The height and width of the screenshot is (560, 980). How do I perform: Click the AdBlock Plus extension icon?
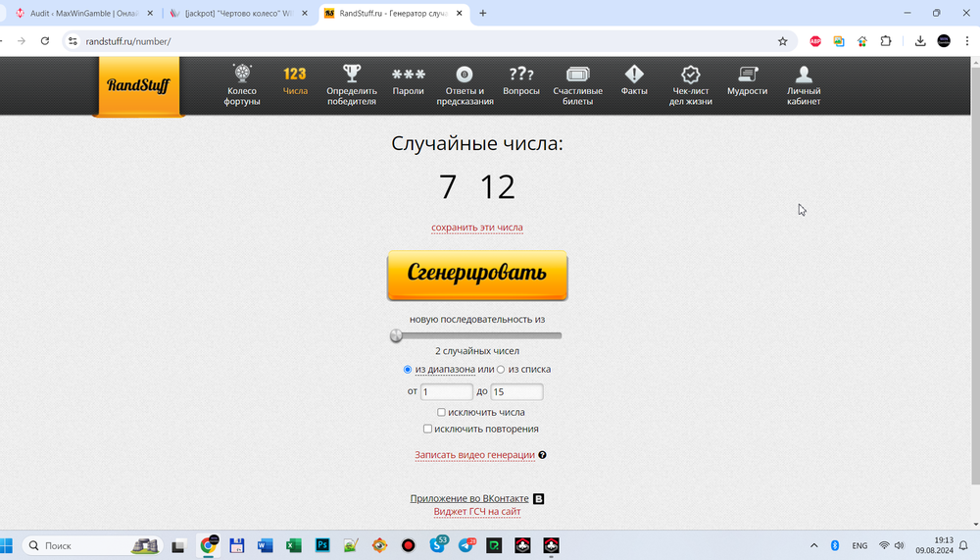(815, 41)
